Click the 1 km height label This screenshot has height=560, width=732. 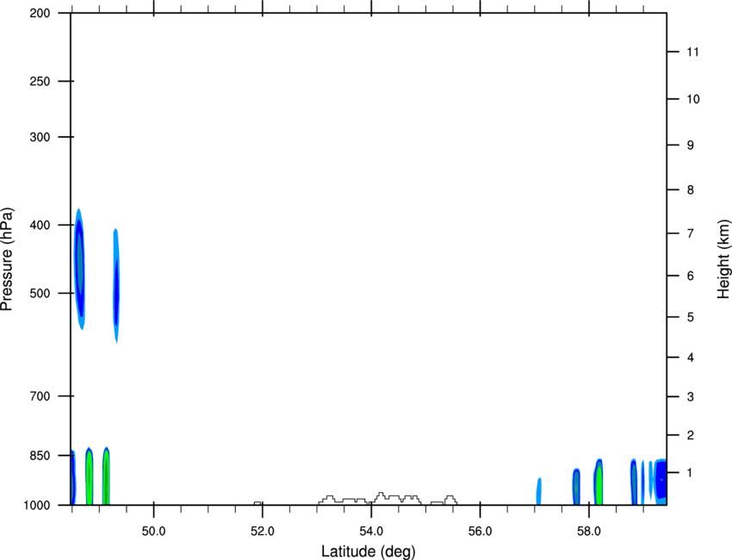(x=691, y=473)
